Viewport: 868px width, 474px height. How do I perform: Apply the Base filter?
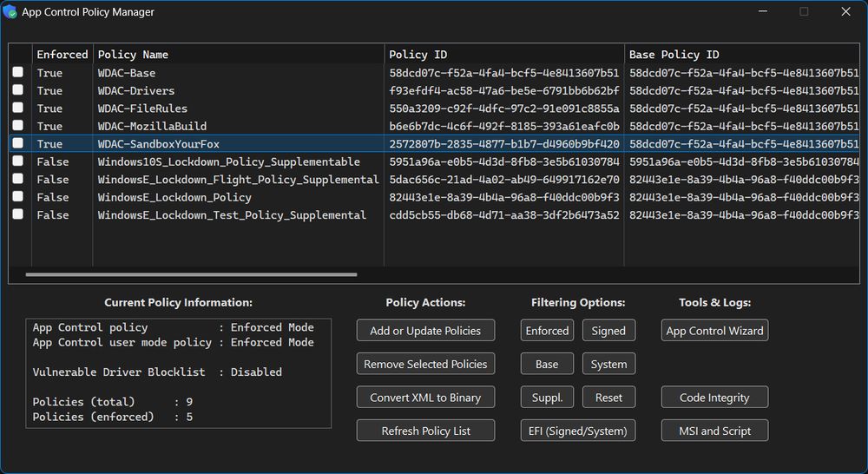[547, 364]
